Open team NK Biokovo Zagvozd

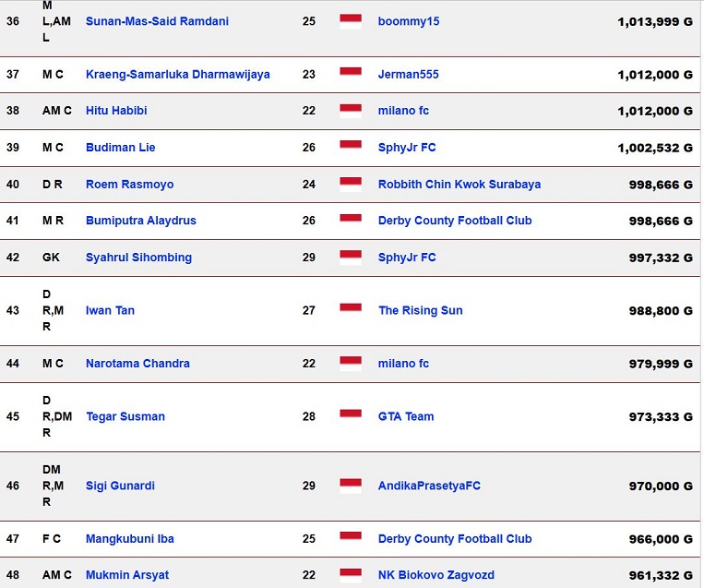point(436,575)
